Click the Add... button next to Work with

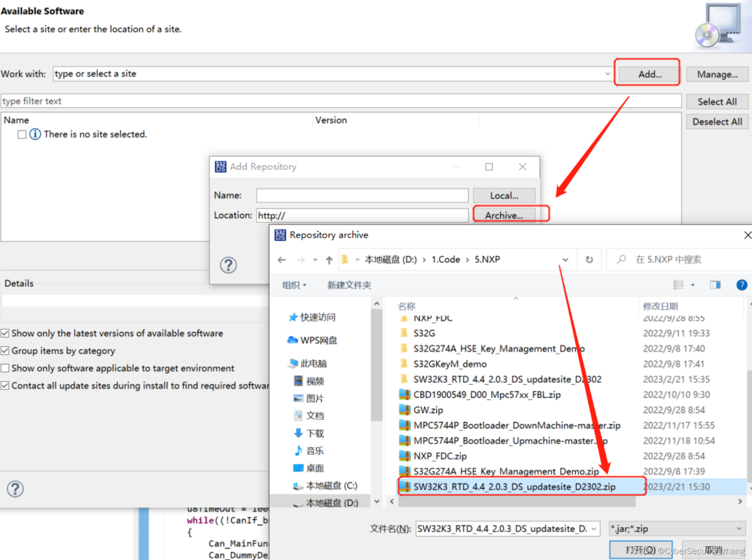point(649,74)
